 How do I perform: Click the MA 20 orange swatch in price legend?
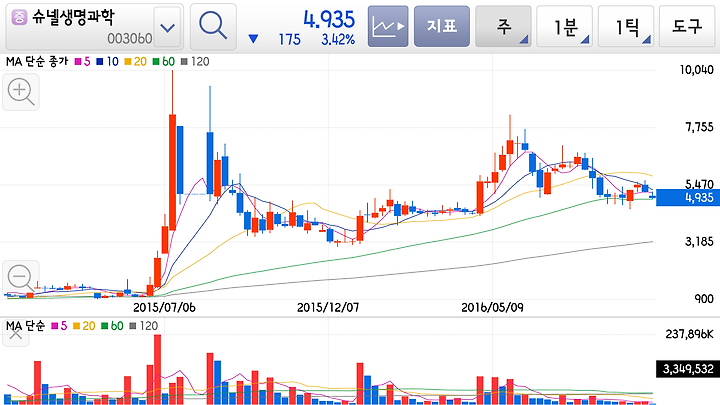128,62
